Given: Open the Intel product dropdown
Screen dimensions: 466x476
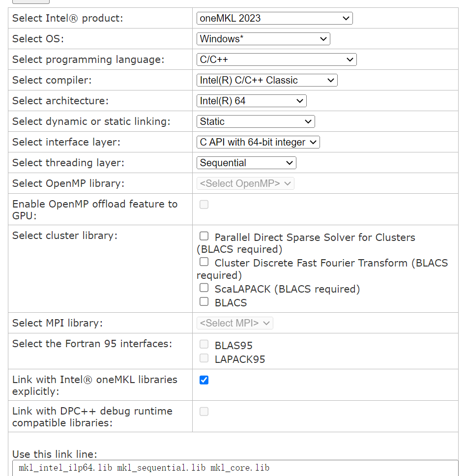Looking at the screenshot, I should pos(274,18).
